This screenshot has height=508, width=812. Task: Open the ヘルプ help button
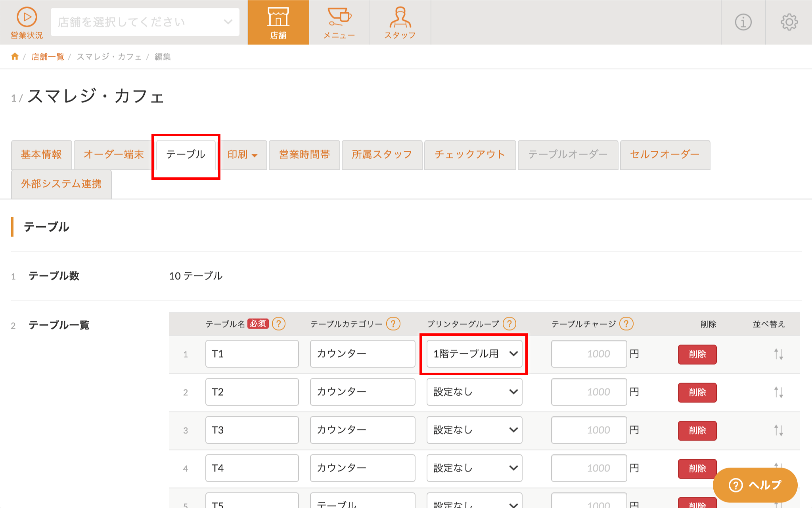(755, 485)
